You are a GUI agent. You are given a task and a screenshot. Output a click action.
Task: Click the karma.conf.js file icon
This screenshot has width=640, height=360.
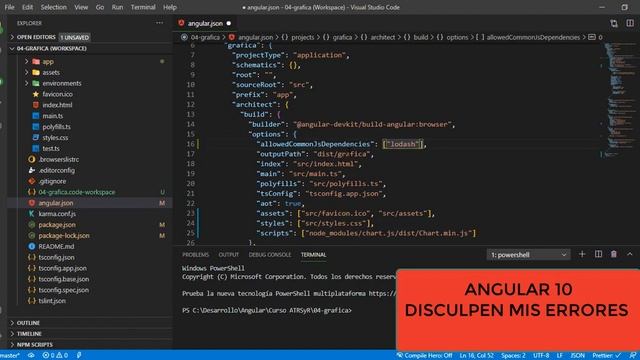click(x=31, y=213)
